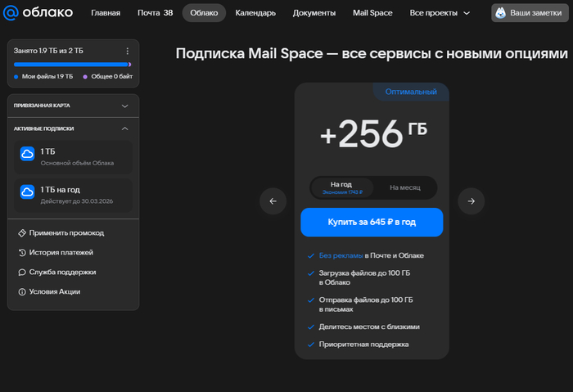The height and width of the screenshot is (392, 573).
Task: Click the promo code tag icon
Action: (x=21, y=233)
